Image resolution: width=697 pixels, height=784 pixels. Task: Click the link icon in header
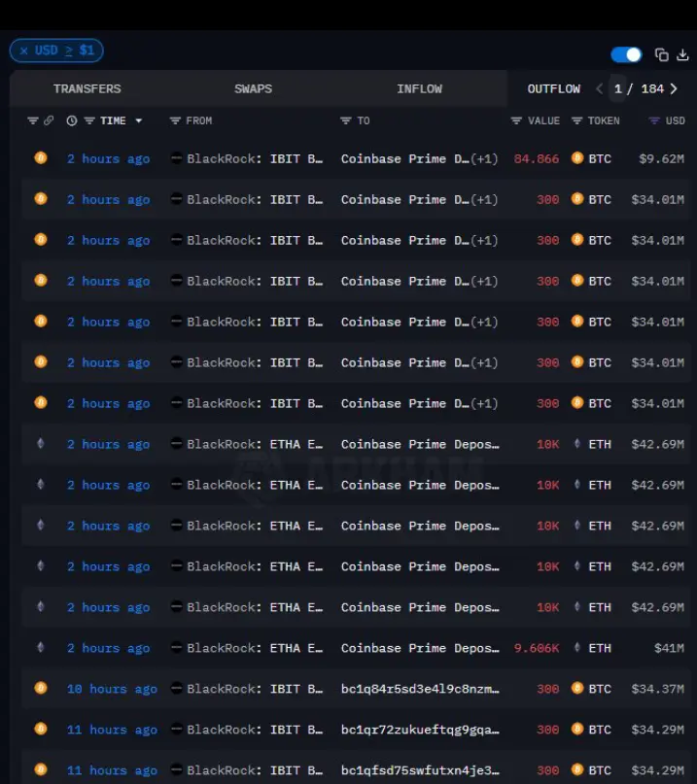pos(49,120)
